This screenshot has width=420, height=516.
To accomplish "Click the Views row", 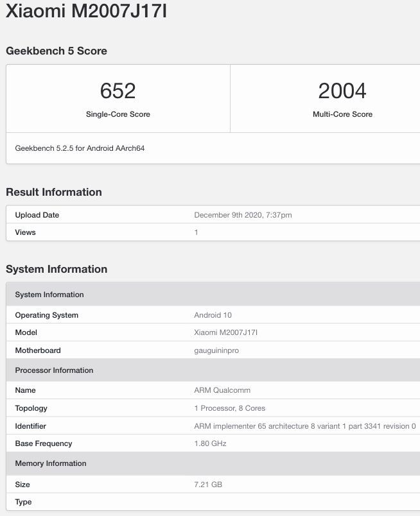I will pyautogui.click(x=213, y=232).
